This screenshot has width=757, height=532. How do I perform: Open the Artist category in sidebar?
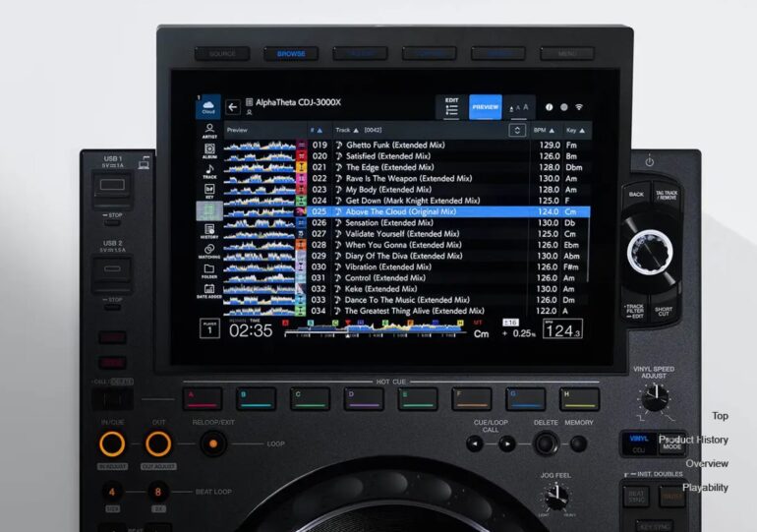point(209,132)
